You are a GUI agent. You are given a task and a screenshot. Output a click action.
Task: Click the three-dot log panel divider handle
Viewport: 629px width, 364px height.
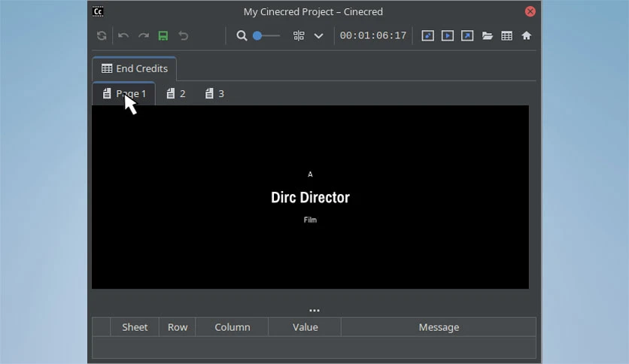tap(314, 311)
